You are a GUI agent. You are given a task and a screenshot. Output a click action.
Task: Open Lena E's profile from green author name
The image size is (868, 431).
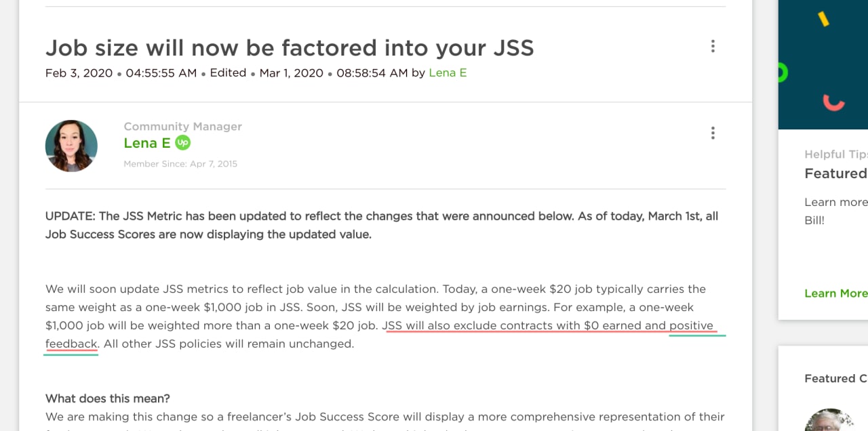coord(146,143)
